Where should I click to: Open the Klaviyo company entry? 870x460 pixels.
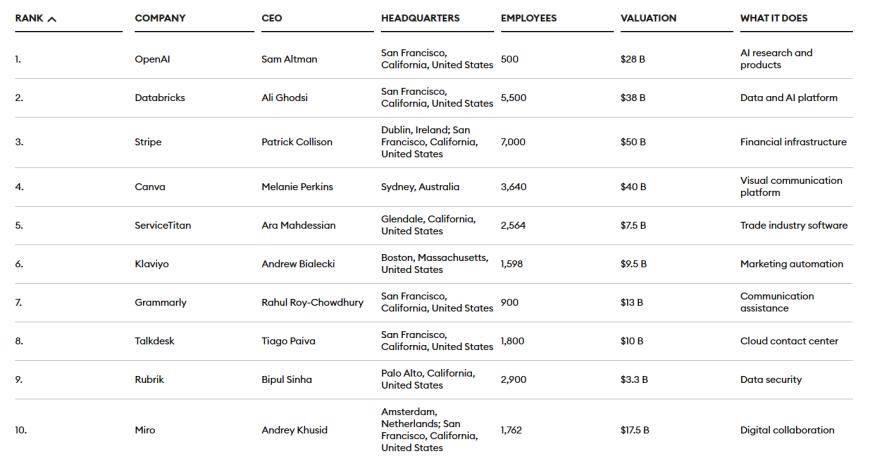click(153, 264)
